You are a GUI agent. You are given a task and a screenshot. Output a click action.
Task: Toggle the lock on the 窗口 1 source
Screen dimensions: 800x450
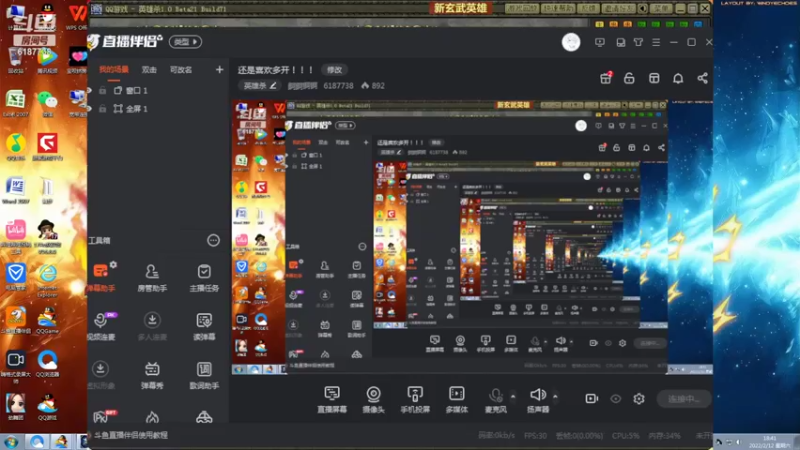tap(103, 90)
